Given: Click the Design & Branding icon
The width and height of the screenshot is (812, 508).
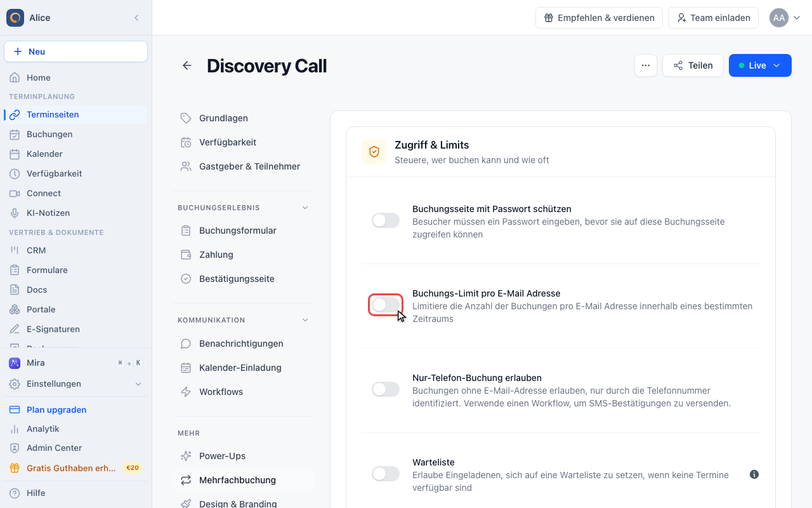Looking at the screenshot, I should tap(186, 504).
